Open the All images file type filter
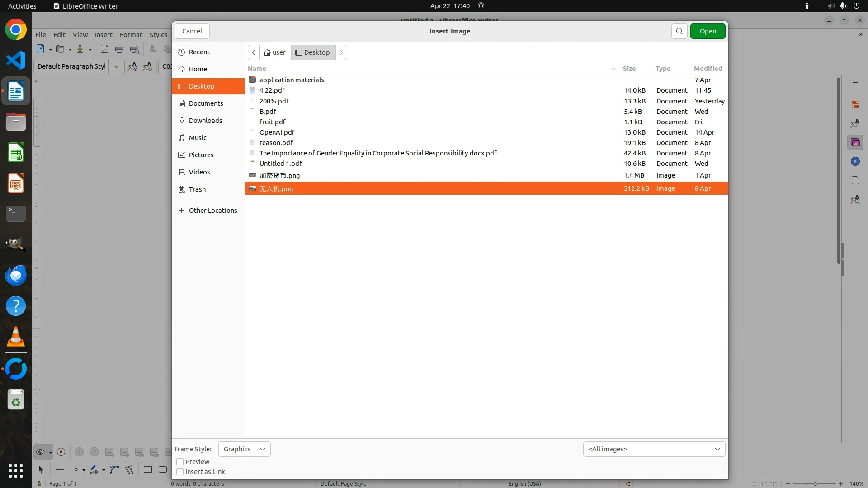Viewport: 868px width, 488px height. tap(654, 449)
